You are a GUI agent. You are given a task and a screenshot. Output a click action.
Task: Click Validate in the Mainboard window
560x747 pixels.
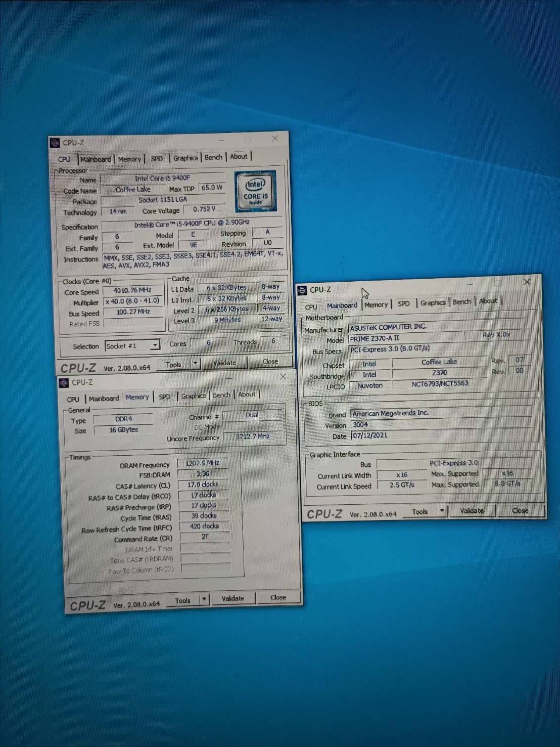(472, 511)
